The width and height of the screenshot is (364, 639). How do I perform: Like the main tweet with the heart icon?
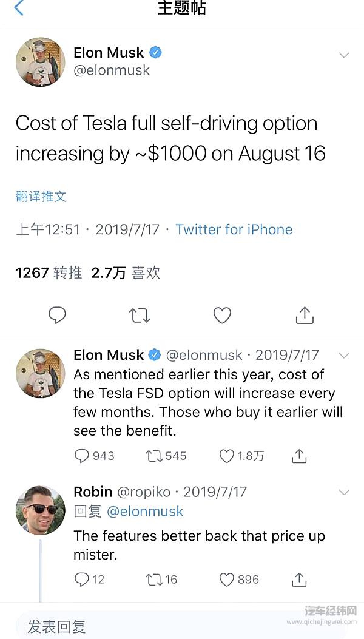click(x=222, y=315)
